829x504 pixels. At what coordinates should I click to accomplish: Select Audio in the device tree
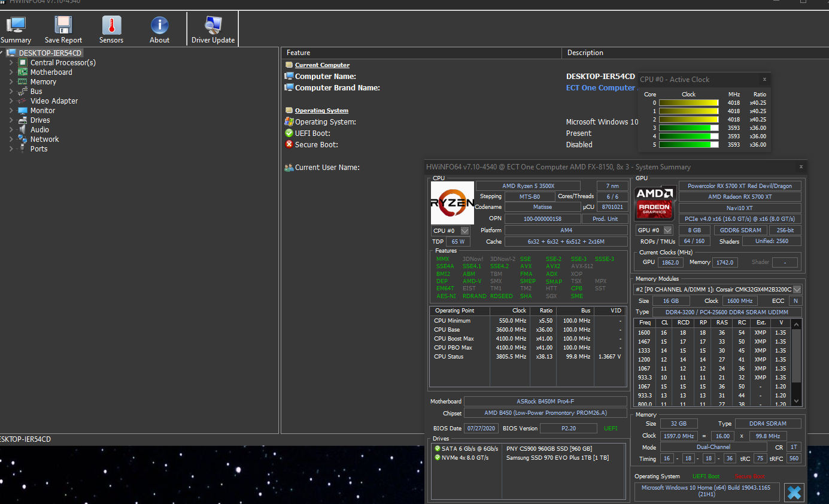(x=40, y=129)
